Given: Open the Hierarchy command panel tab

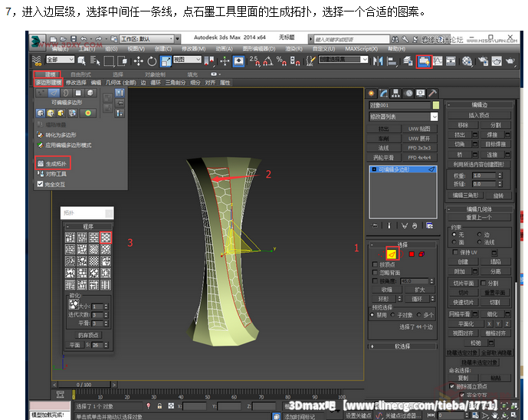Looking at the screenshot, I should [x=396, y=94].
